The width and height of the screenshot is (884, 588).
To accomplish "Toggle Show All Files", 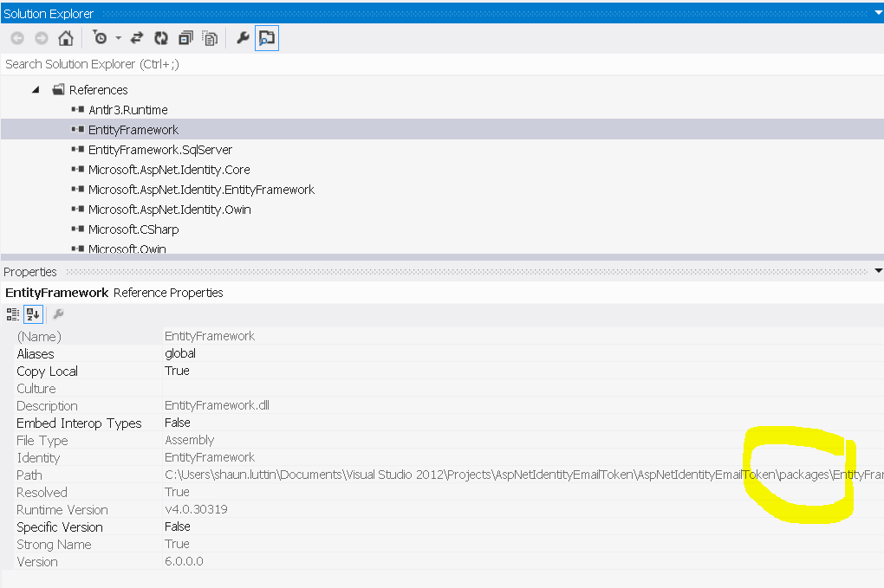I will [210, 38].
